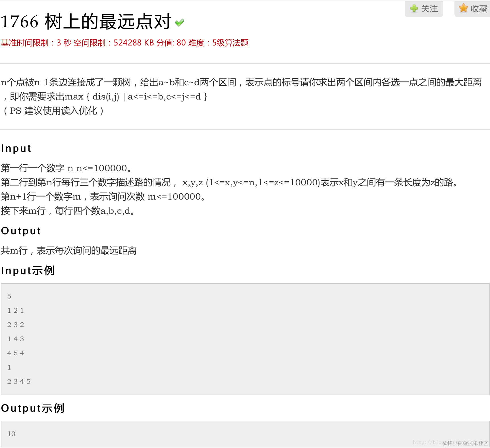Screen dimensions: 490x448
Task: Click the first sample input line '5'
Action: (x=9, y=296)
